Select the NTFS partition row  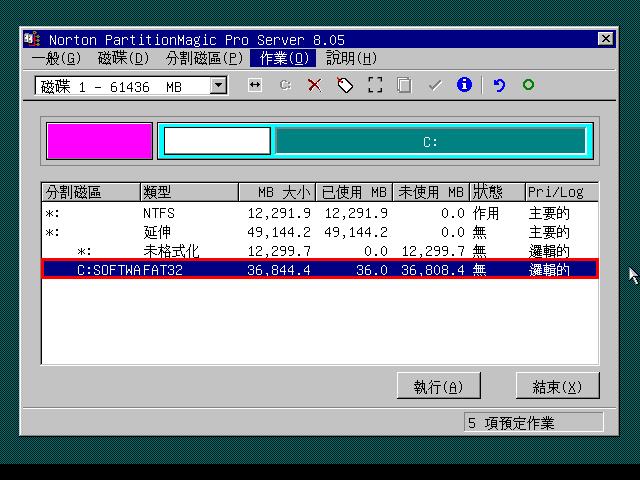point(320,213)
